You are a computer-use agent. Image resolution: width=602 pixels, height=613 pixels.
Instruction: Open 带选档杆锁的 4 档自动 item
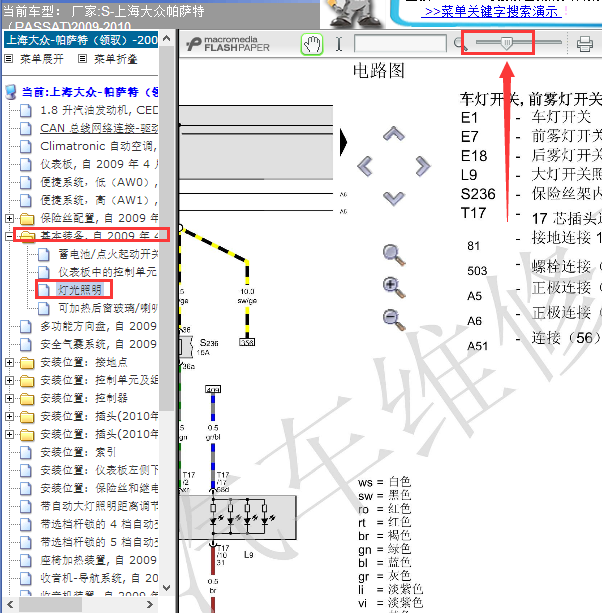click(99, 524)
